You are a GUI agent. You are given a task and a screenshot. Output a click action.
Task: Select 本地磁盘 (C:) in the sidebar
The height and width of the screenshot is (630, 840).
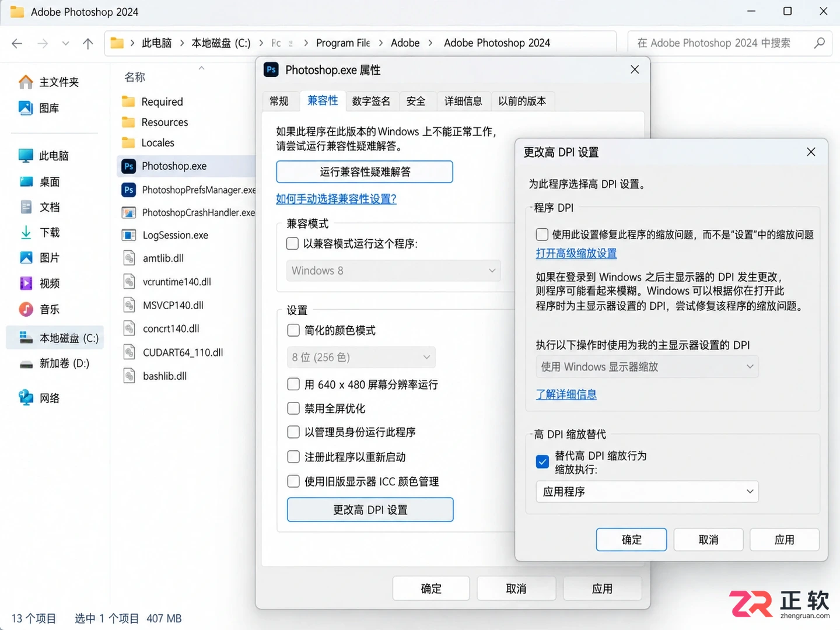pos(55,338)
